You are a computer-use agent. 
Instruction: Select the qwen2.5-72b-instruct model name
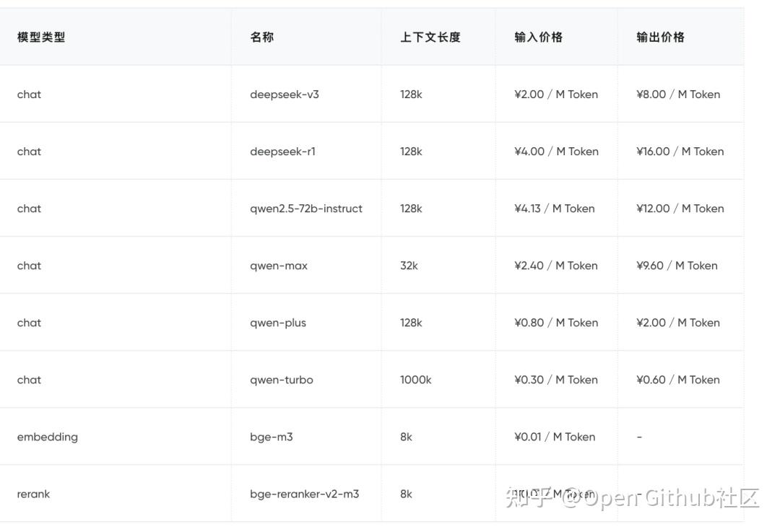tap(306, 209)
